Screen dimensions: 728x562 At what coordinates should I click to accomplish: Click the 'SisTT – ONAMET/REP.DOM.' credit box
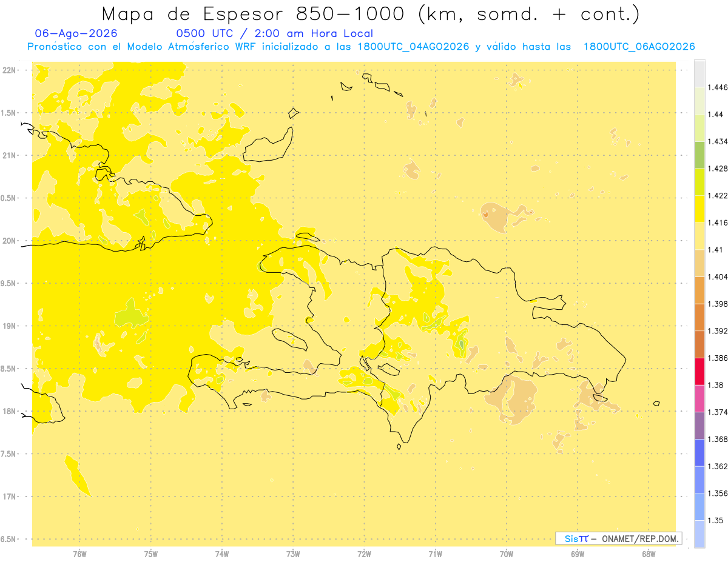(619, 538)
